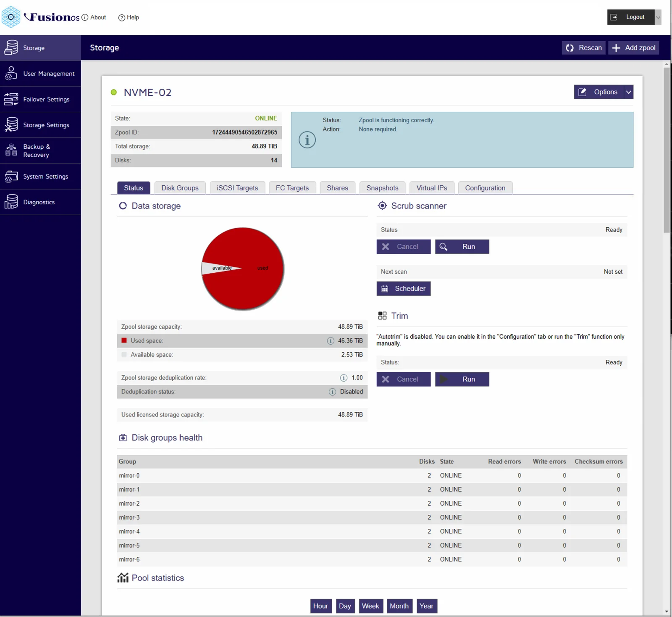The height and width of the screenshot is (617, 672).
Task: Show Month pool statistics
Action: (399, 606)
